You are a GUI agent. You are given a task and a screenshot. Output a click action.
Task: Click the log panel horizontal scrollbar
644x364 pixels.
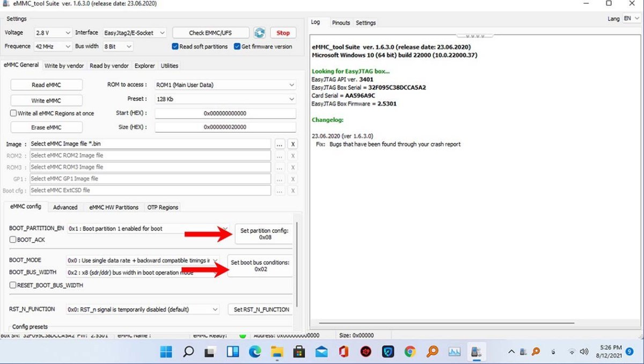[x=447, y=323]
